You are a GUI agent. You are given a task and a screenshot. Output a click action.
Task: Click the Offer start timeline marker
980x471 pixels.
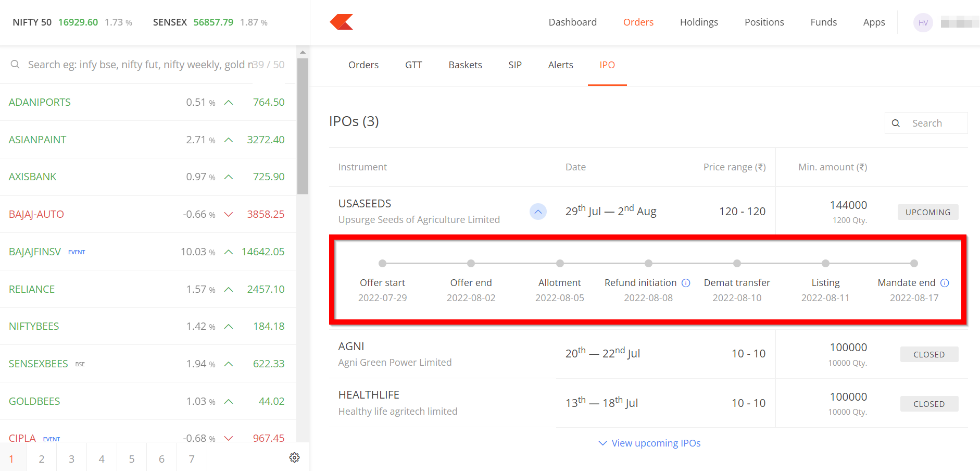pyautogui.click(x=382, y=264)
